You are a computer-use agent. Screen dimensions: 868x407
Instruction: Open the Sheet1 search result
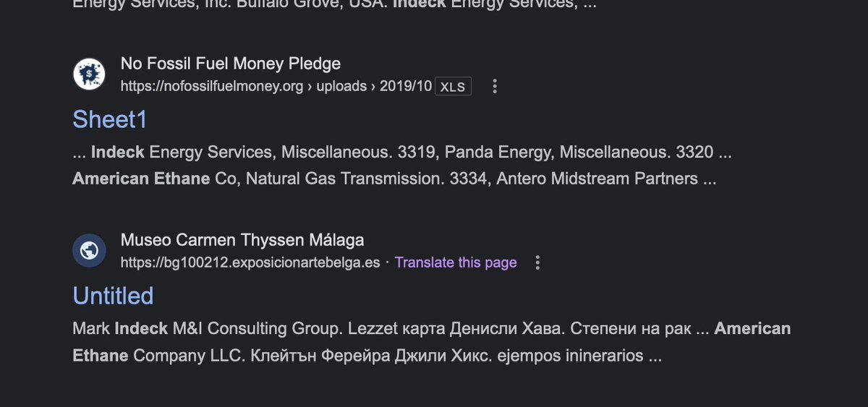(x=110, y=120)
